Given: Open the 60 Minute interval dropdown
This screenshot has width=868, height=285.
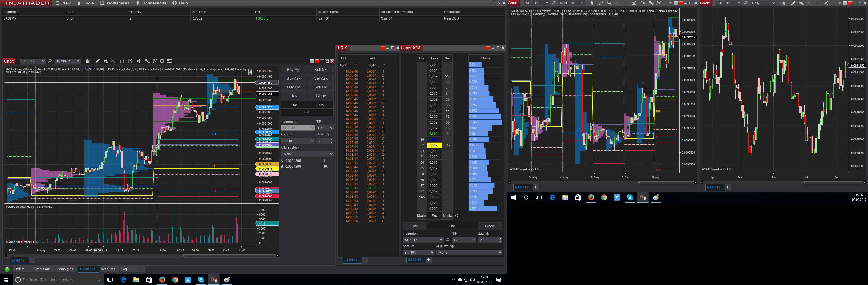Looking at the screenshot, I should click(571, 3).
